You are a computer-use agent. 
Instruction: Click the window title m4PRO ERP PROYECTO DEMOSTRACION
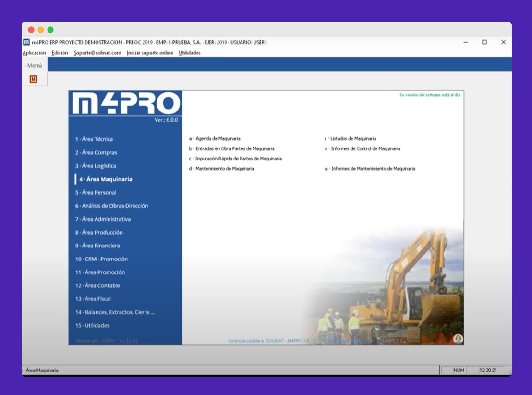coord(149,42)
